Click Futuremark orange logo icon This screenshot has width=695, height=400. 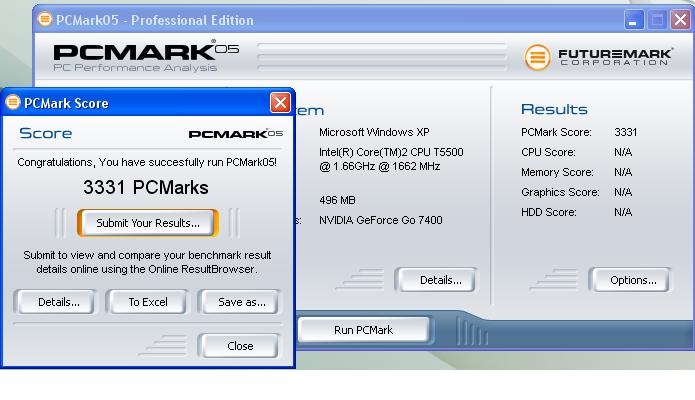point(537,57)
